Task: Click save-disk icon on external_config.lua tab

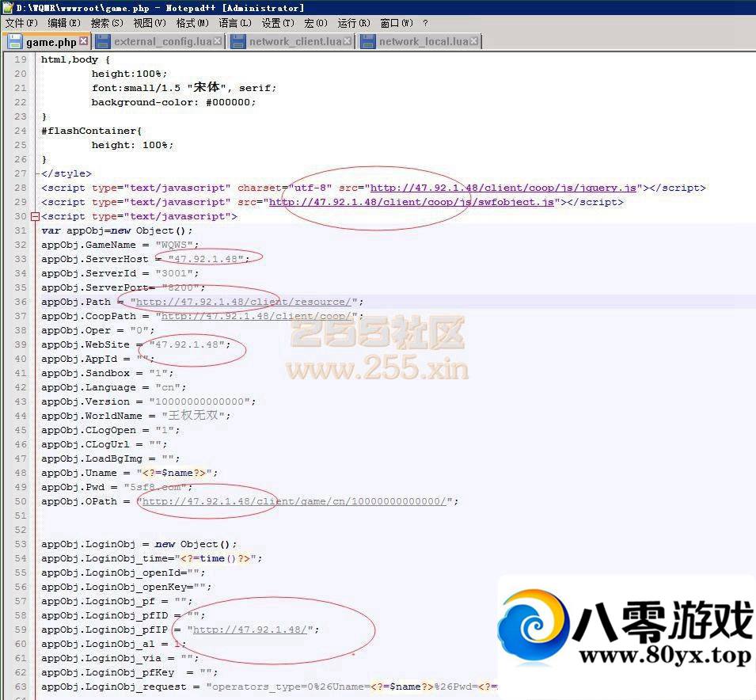Action: (102, 41)
